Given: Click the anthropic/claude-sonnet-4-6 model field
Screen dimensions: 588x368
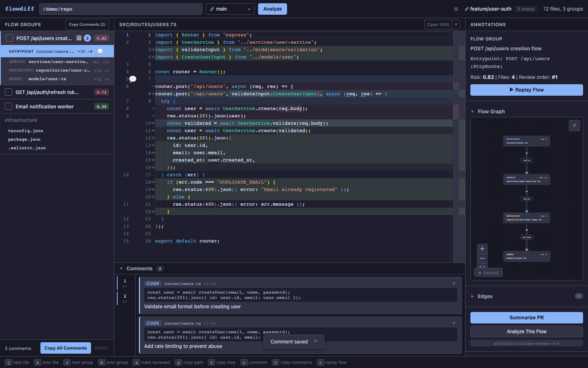Looking at the screenshot, I should pos(527,343).
